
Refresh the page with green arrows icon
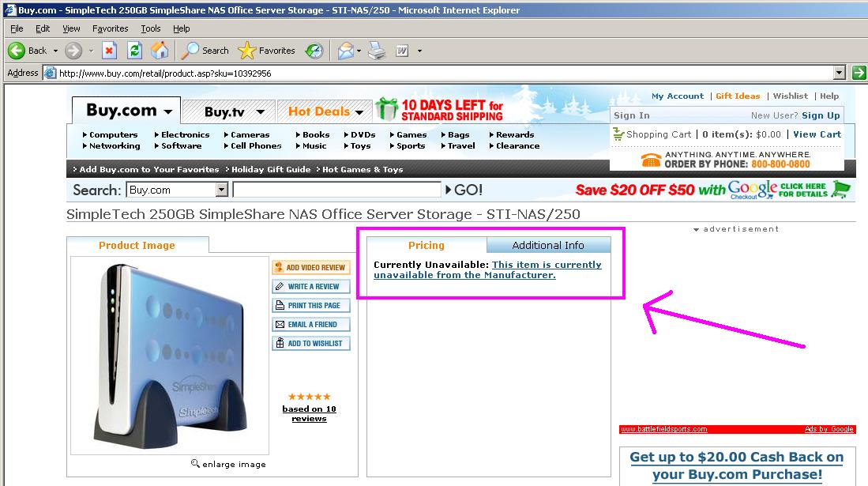click(x=134, y=51)
